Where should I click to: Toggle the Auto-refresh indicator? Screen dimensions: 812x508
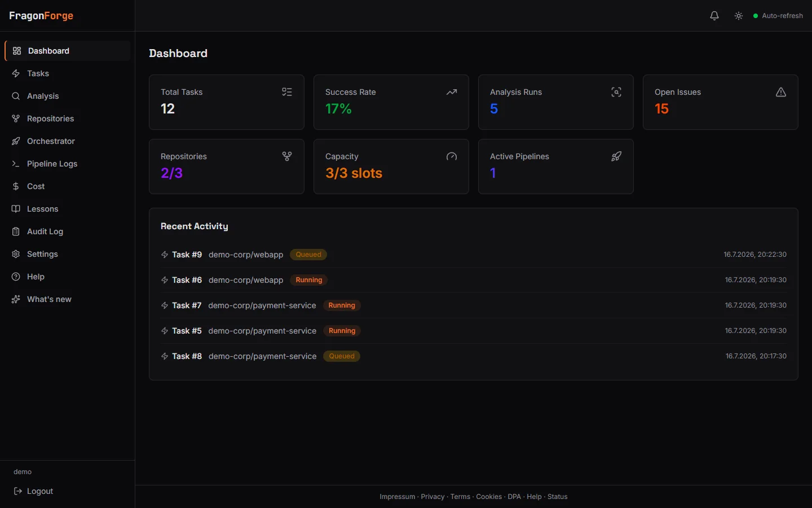(778, 16)
